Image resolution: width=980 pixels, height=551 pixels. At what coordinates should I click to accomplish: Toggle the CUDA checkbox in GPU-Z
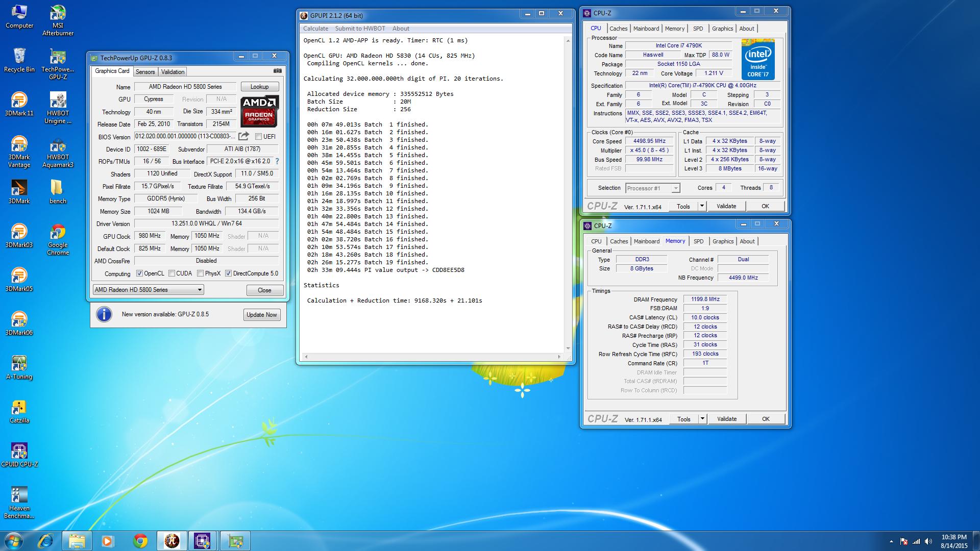pyautogui.click(x=172, y=273)
